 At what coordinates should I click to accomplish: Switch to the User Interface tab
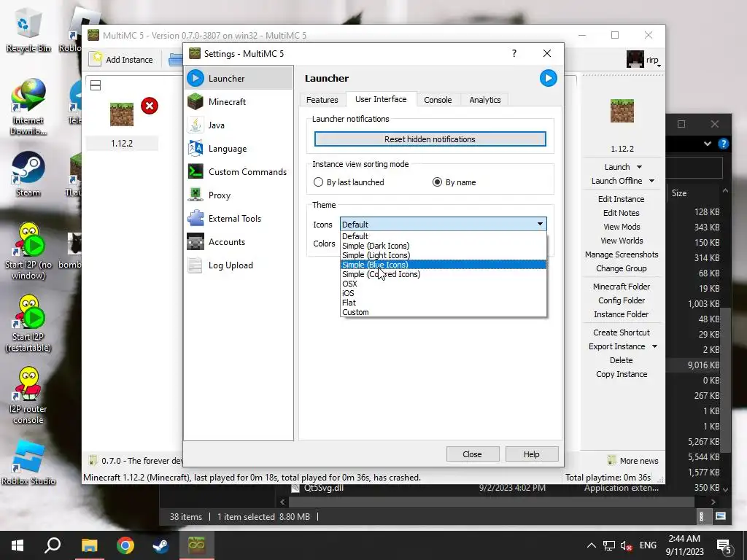coord(381,99)
